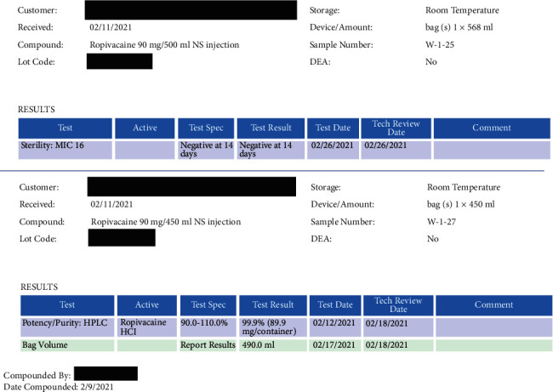This screenshot has height=392, width=553.
Task: Select Ropivacaine 90 mg/450 ml NS injection text
Action: 165,222
